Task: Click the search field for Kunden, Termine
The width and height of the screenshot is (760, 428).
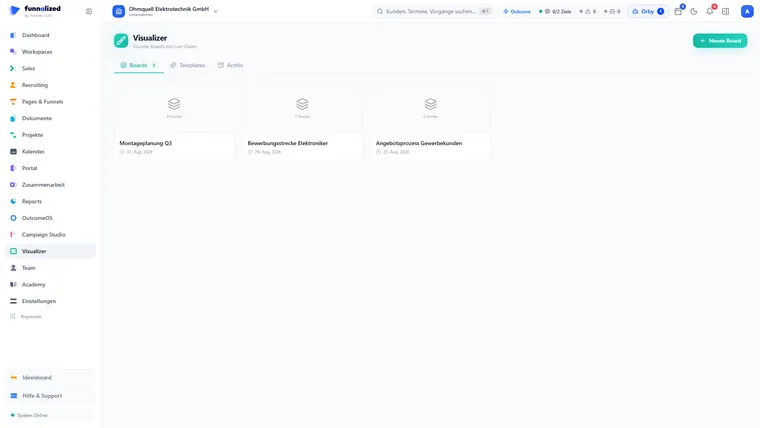Action: click(433, 11)
